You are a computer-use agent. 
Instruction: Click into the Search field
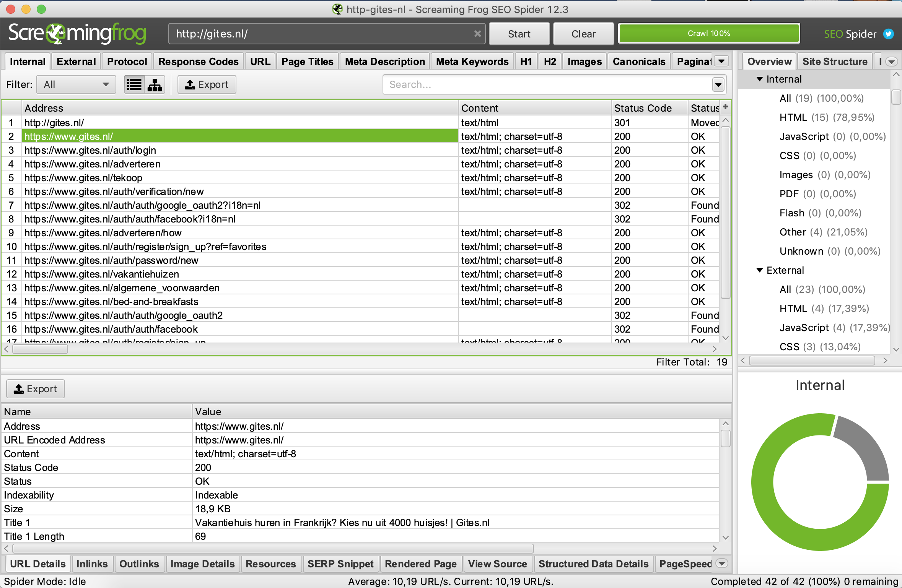pyautogui.click(x=547, y=84)
